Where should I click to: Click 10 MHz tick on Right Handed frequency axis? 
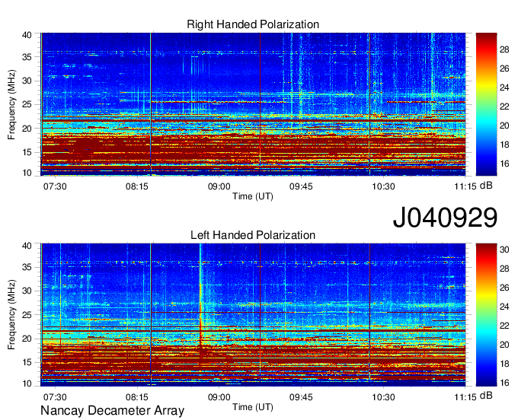click(27, 173)
